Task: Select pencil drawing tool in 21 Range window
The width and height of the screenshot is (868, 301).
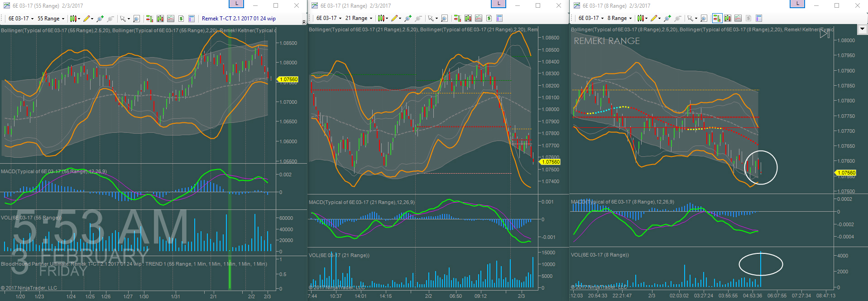Action: [x=394, y=18]
